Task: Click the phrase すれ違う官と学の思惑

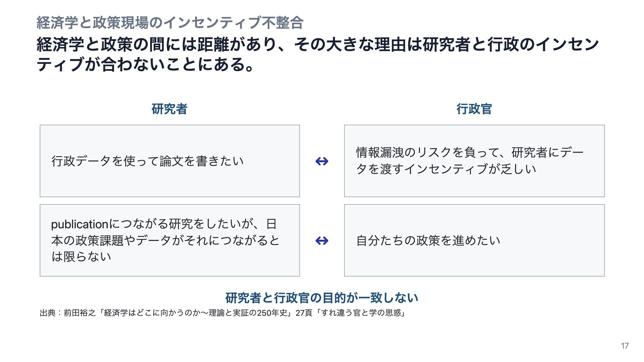Action: tap(361, 313)
